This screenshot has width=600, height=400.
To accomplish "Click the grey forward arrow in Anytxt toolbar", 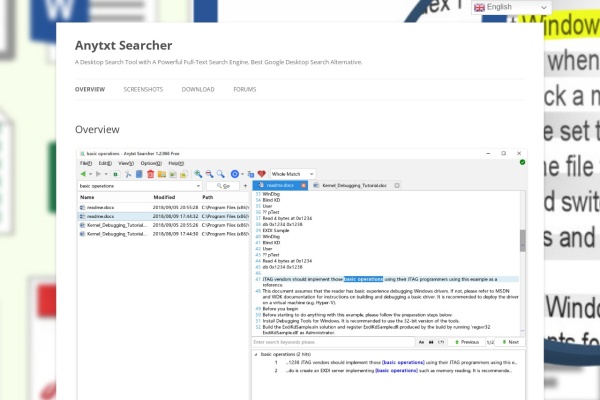I will pos(98,174).
